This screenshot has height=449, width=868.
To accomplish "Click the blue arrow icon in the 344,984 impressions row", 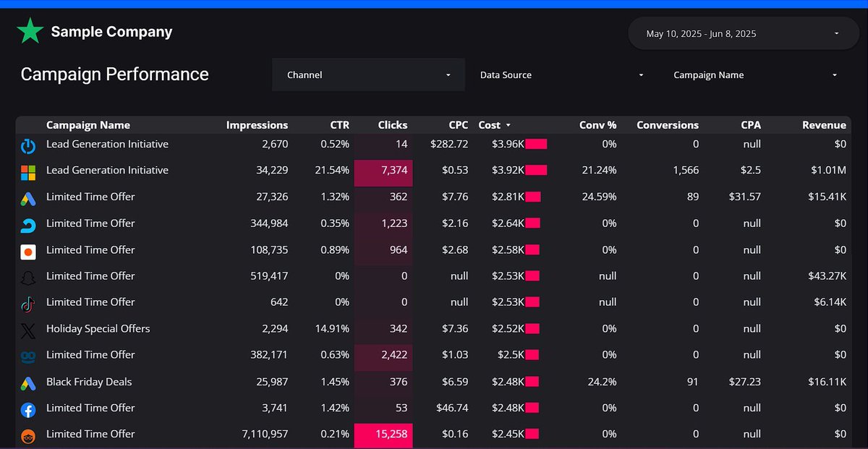I will coord(28,226).
